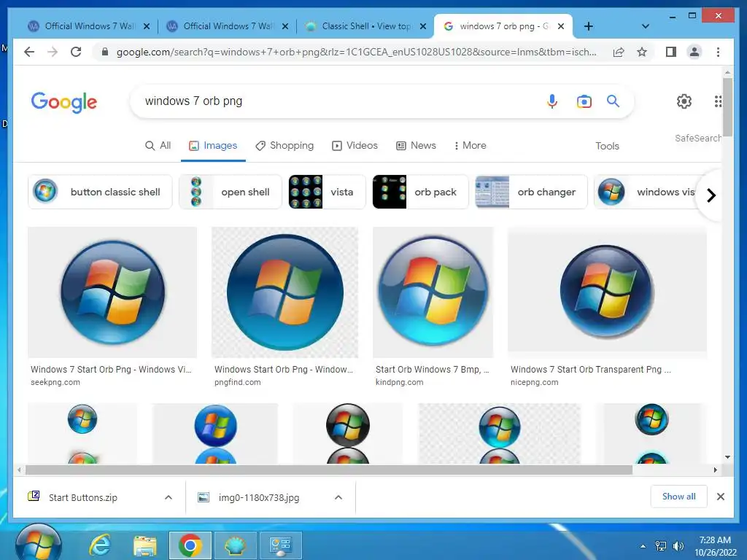Close the downloads bar
Screen dimensions: 747x560
coord(720,497)
